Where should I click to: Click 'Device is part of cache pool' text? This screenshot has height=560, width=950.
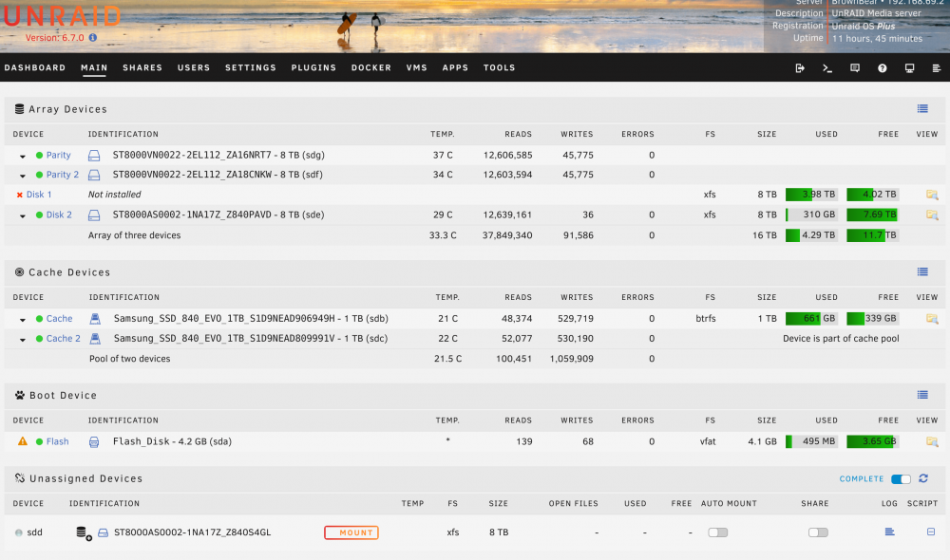tap(841, 339)
